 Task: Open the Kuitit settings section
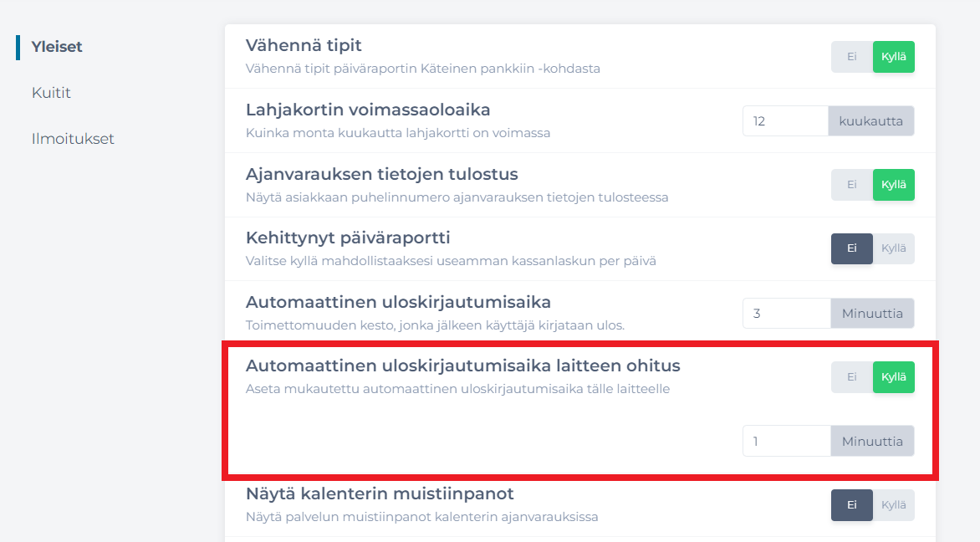tap(51, 93)
